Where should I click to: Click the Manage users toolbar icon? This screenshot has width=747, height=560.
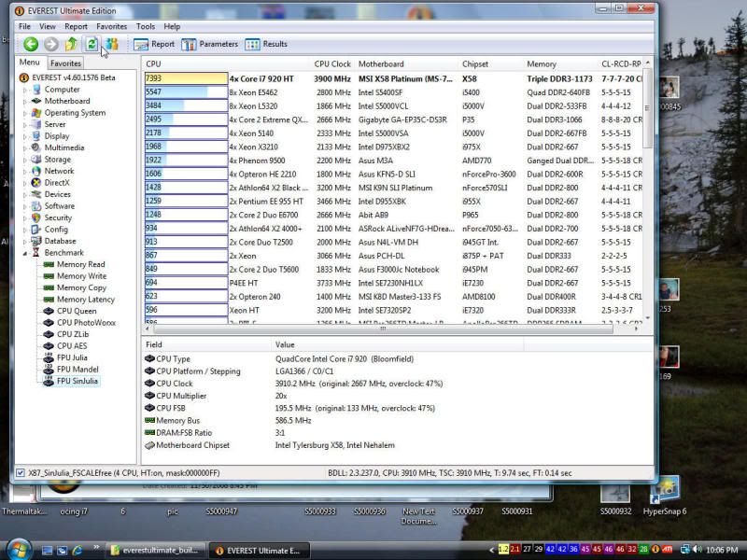112,44
